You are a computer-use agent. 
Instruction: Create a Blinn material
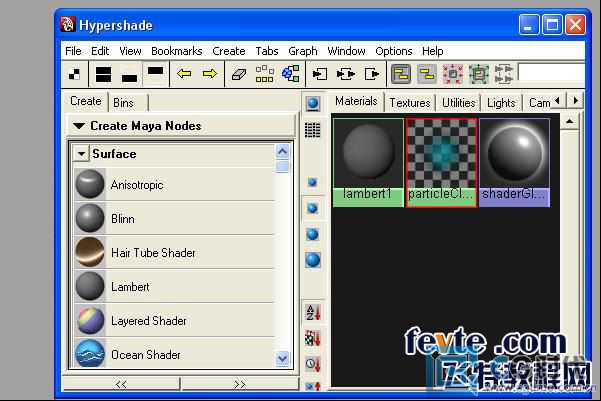pos(174,219)
